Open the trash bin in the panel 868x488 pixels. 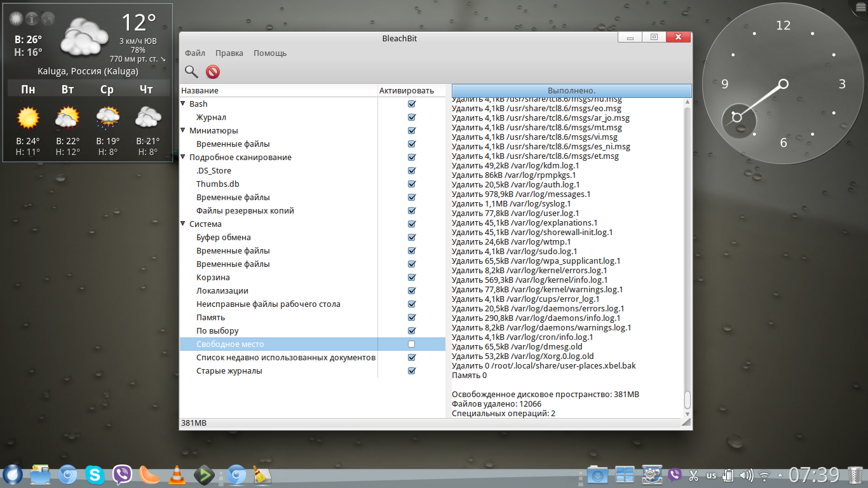856,475
